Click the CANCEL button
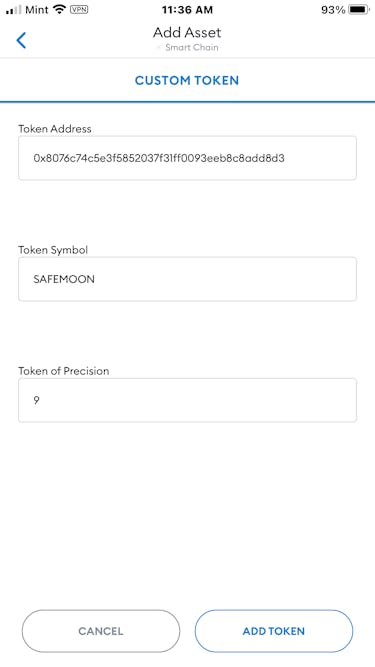 click(x=101, y=631)
